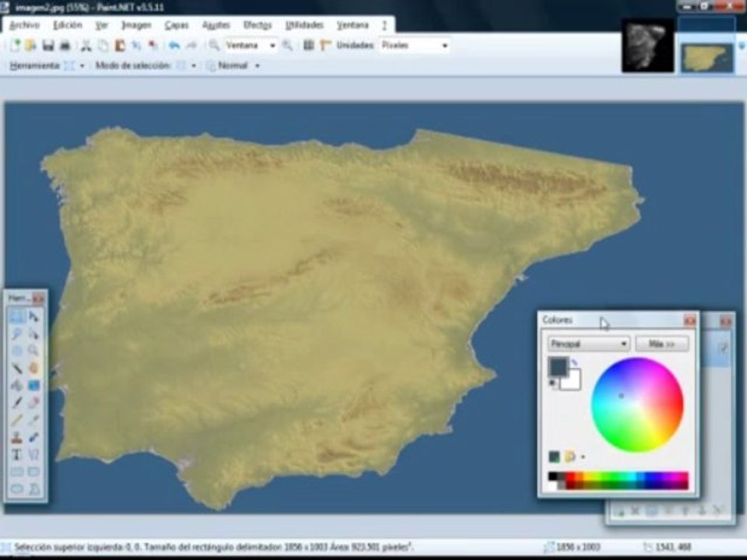The width and height of the screenshot is (747, 560).
Task: Open the Capas menu
Action: (177, 25)
